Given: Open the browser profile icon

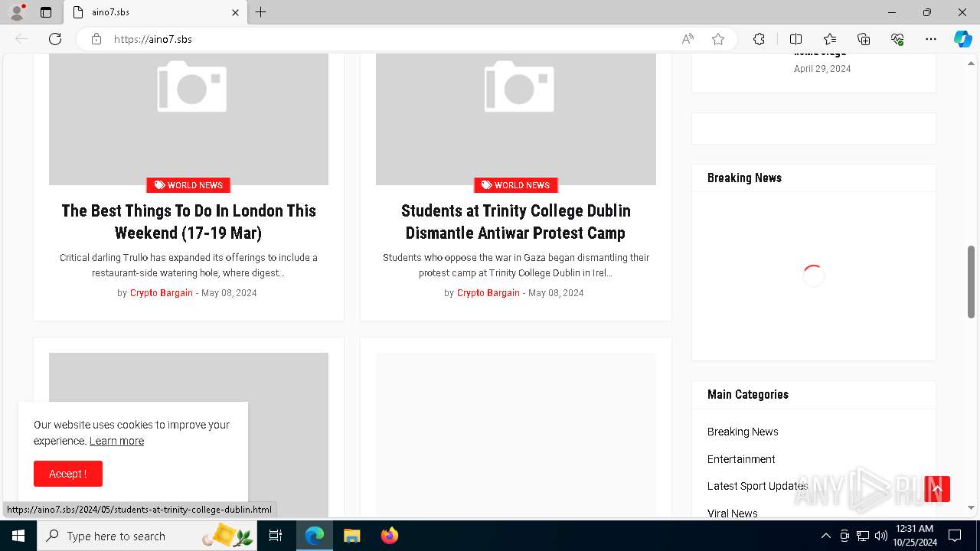Looking at the screenshot, I should (17, 12).
